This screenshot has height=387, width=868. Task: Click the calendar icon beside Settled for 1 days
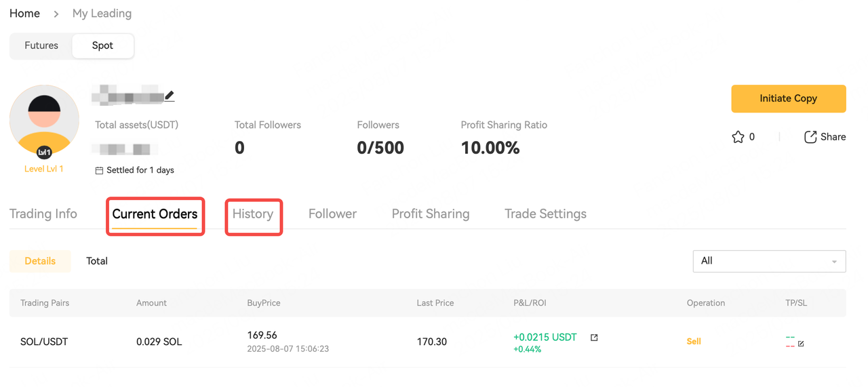(x=100, y=170)
